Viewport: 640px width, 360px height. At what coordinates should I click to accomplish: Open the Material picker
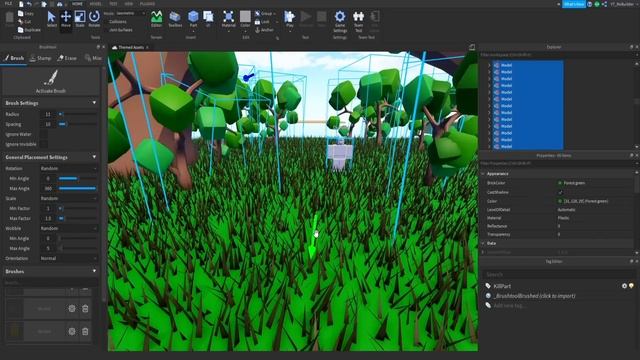point(229,19)
